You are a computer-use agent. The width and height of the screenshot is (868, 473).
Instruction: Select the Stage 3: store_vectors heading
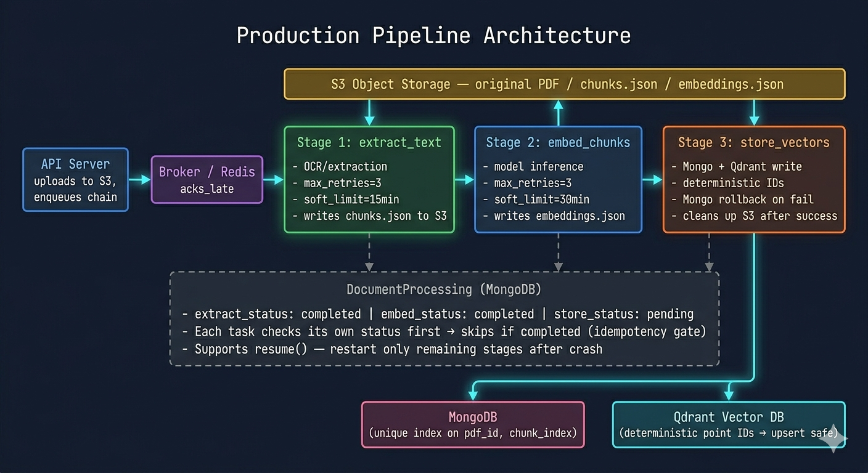(754, 142)
